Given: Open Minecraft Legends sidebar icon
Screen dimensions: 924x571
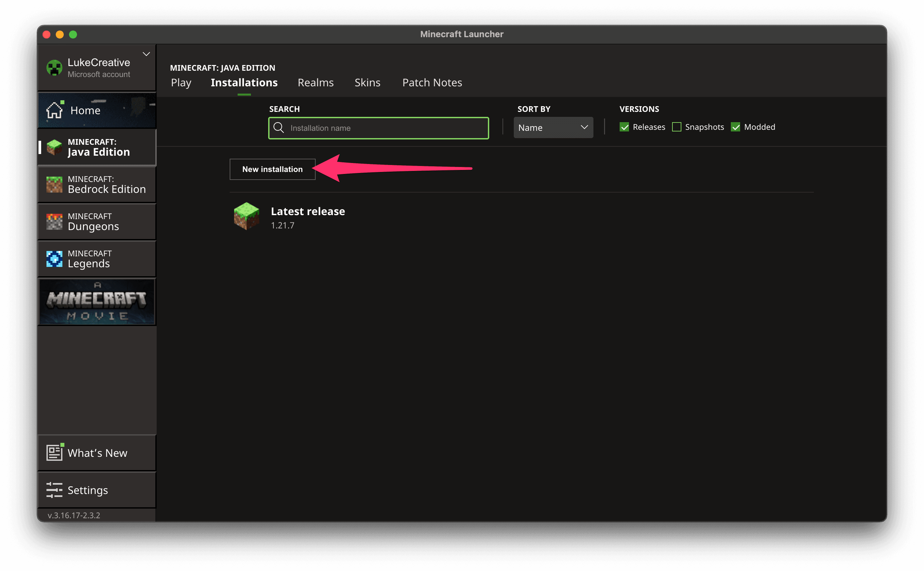Looking at the screenshot, I should click(54, 259).
